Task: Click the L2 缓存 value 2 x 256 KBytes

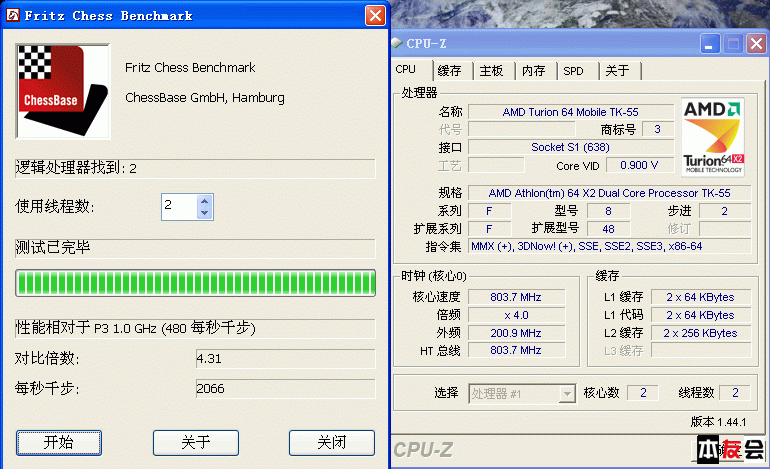Action: click(x=701, y=333)
